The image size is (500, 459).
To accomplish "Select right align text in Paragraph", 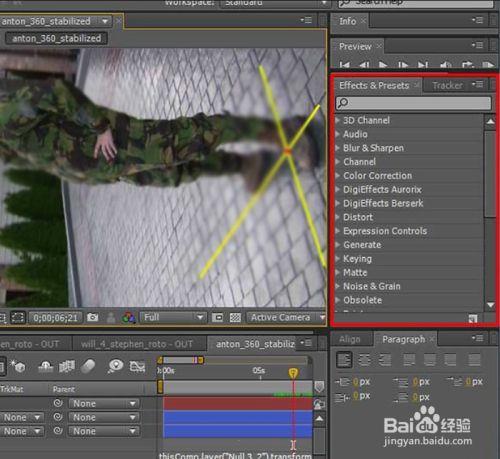I will [x=385, y=360].
